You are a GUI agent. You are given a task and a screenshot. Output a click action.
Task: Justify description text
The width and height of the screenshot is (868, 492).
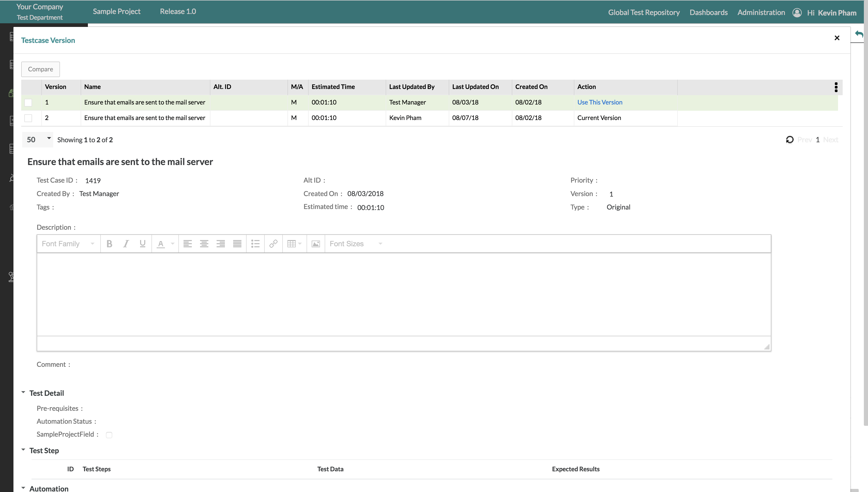(237, 244)
